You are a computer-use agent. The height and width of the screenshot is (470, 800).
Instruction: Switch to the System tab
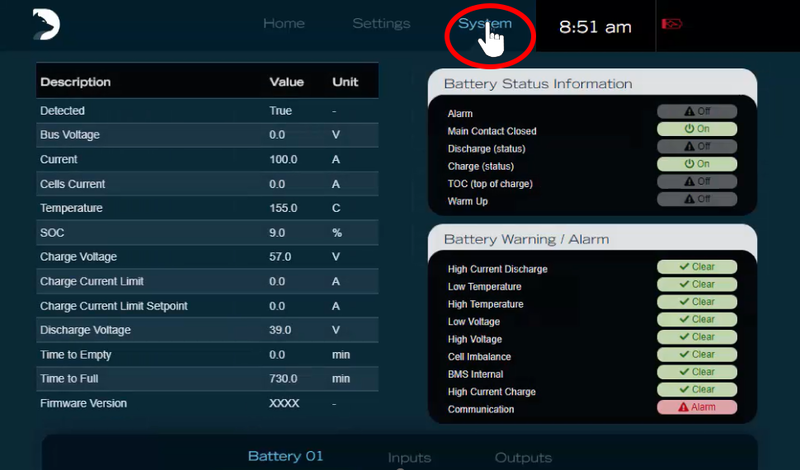point(485,24)
